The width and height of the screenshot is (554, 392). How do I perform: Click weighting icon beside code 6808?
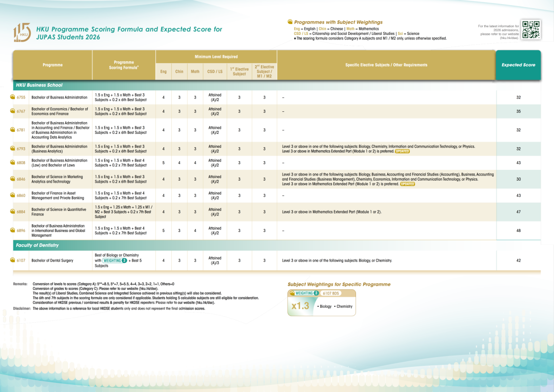[x=13, y=163]
